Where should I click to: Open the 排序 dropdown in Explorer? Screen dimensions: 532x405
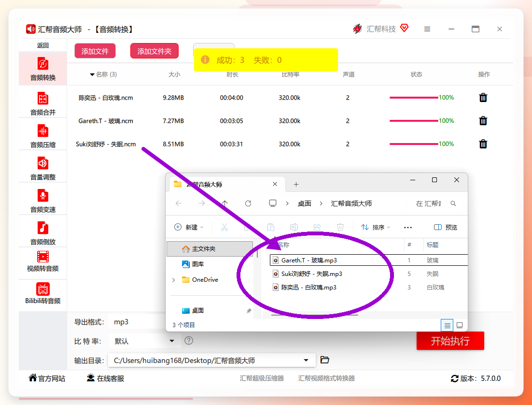376,227
